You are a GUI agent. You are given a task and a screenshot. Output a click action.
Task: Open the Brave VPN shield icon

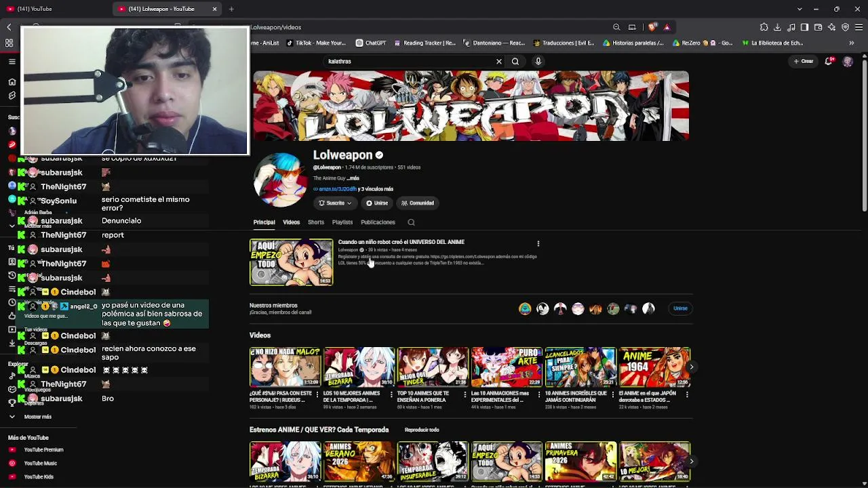[x=846, y=27]
